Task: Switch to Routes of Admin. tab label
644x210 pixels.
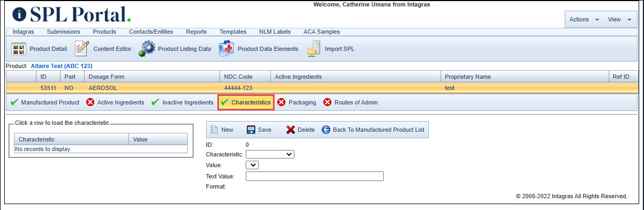Action: click(x=357, y=102)
